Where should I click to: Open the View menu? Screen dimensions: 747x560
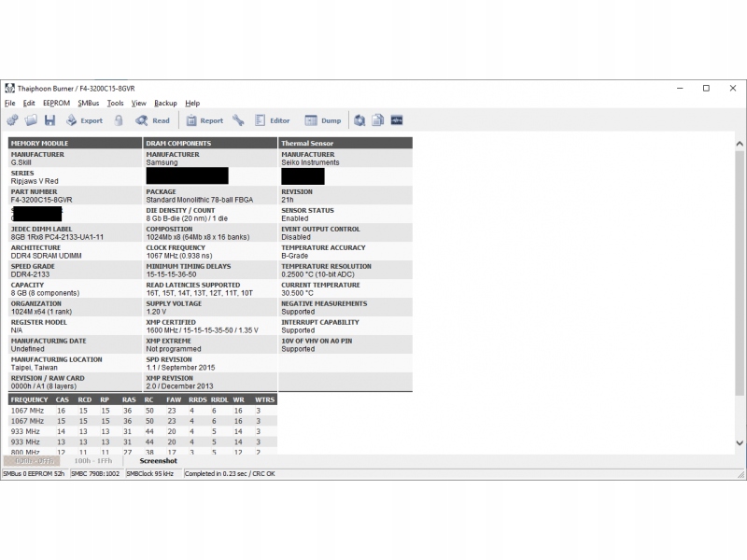(138, 103)
